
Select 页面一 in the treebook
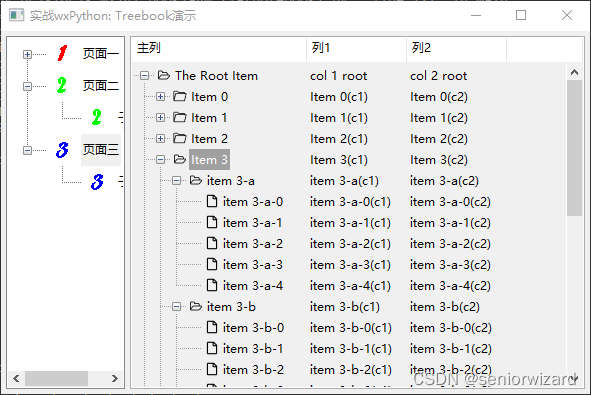point(101,54)
